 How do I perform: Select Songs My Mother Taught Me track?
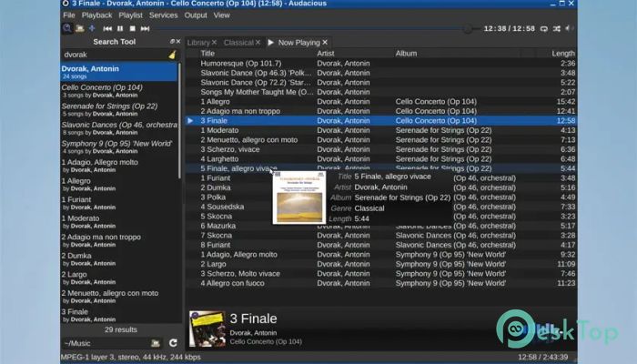tap(381, 92)
